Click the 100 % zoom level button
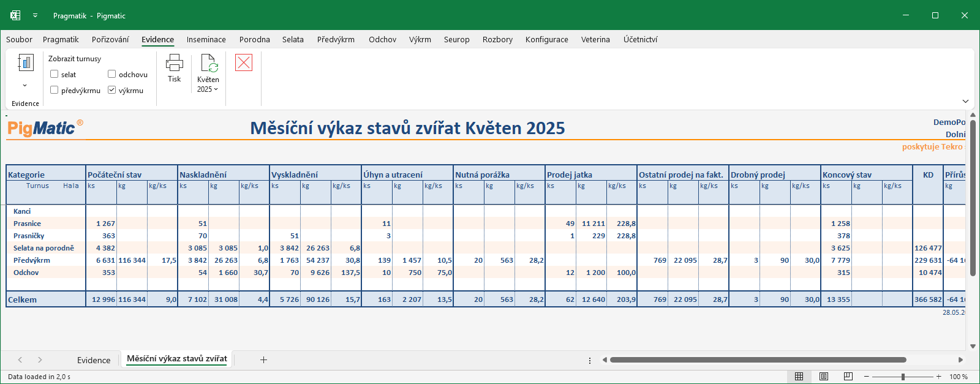Image resolution: width=980 pixels, height=384 pixels. pos(959,377)
